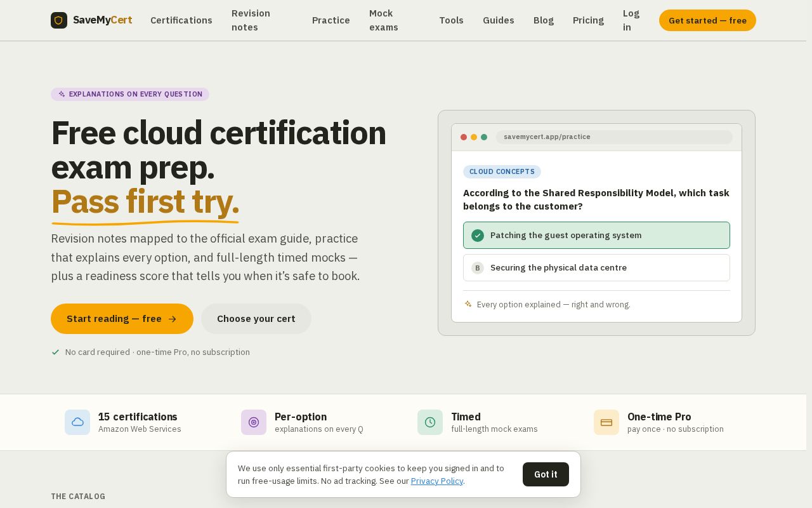
Task: Click the yellow dot in mock browser window
Action: click(474, 137)
